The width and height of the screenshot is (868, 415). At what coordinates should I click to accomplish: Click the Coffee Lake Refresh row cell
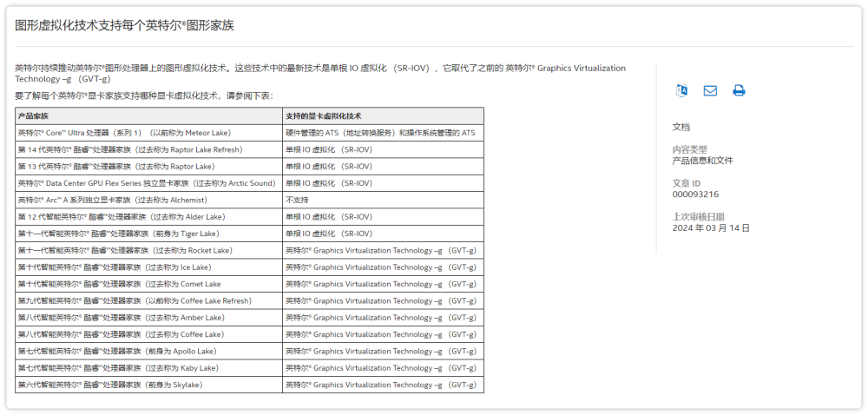point(149,301)
